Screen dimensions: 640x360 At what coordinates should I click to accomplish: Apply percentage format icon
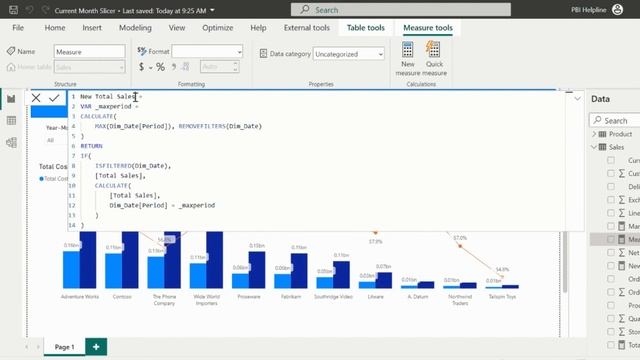tap(160, 67)
